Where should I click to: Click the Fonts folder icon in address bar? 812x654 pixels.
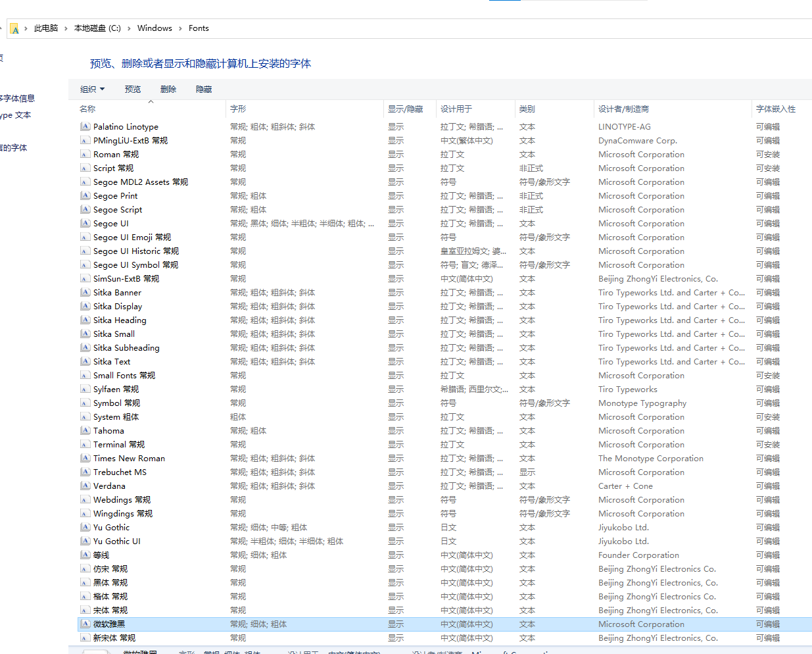coord(14,28)
